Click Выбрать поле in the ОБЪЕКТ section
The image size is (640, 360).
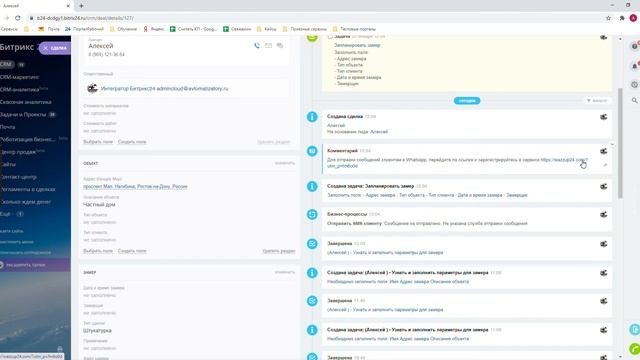pos(98,251)
